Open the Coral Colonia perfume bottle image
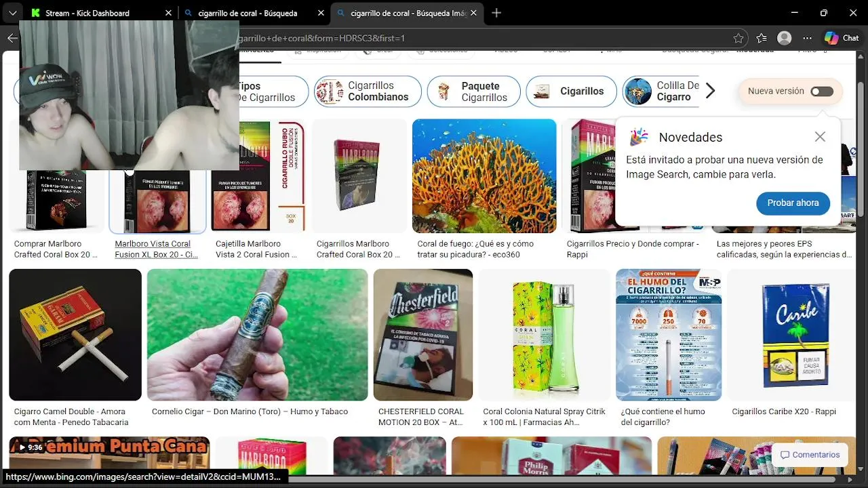 tap(545, 335)
